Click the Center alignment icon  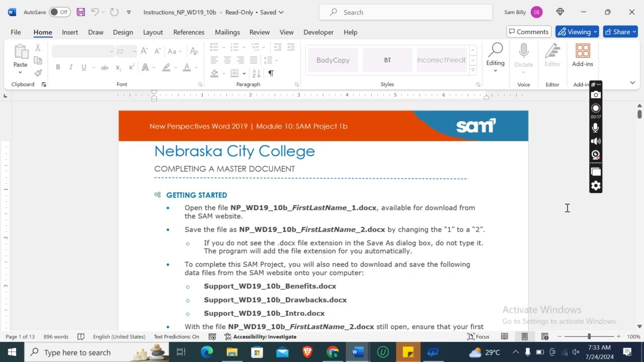[x=227, y=60]
